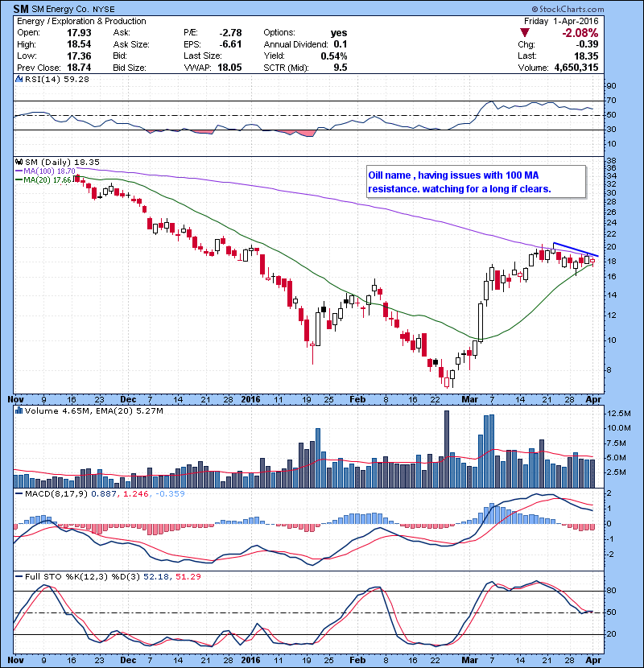Viewport: 644px width, 668px height.
Task: Click the NYSE exchange label
Action: (104, 10)
